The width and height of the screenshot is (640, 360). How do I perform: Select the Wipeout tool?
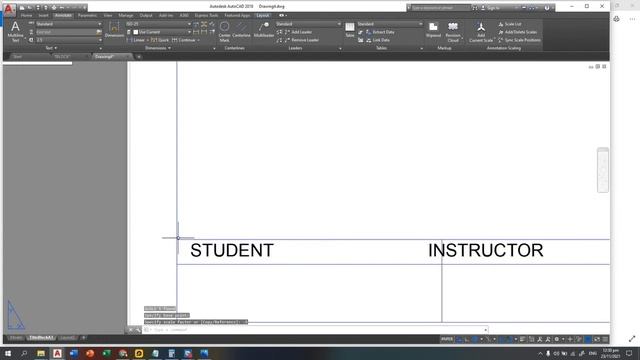pyautogui.click(x=433, y=30)
